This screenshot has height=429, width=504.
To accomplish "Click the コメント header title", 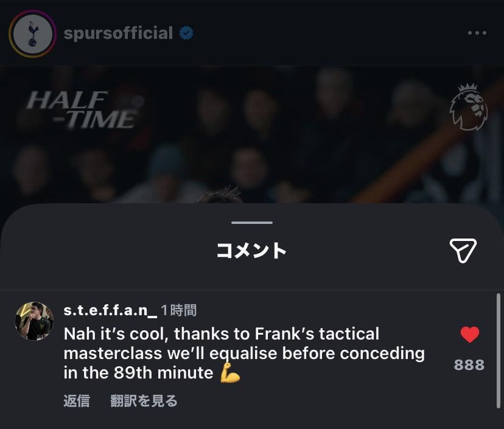I will pos(251,250).
